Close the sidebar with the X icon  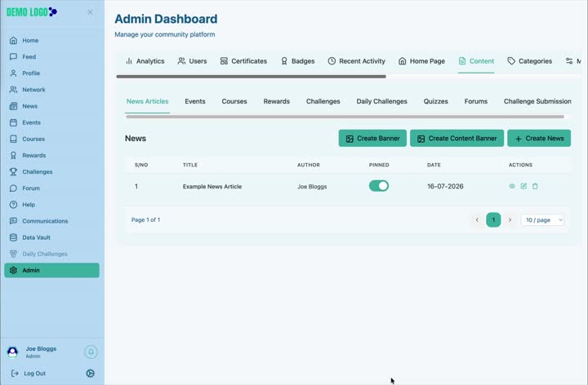coord(90,12)
